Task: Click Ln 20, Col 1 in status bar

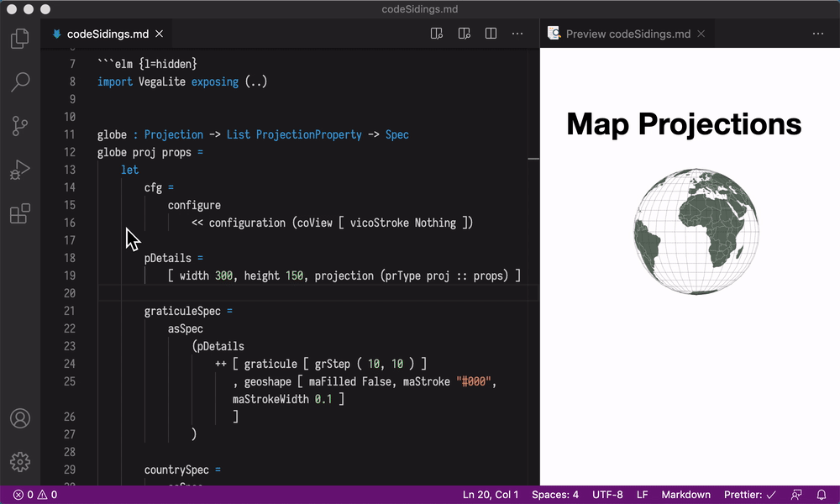Action: pyautogui.click(x=491, y=495)
